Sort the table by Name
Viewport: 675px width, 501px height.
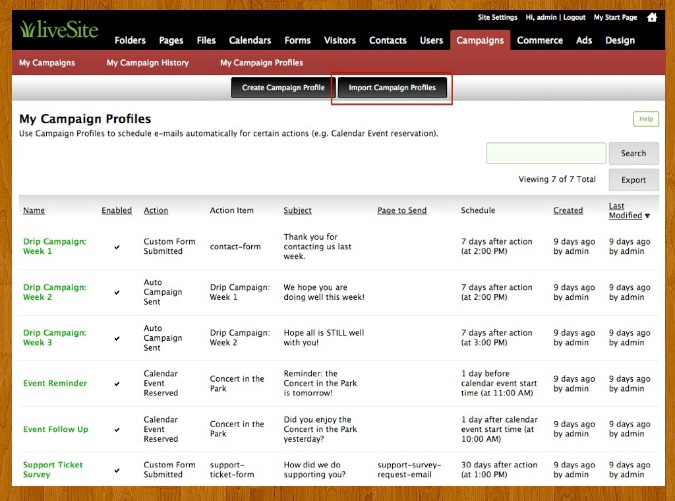pos(34,210)
